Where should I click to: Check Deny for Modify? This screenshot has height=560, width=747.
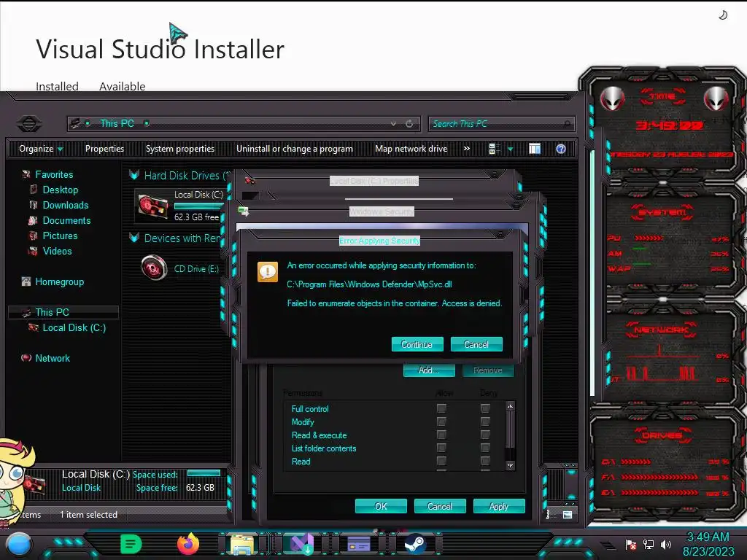[485, 421]
